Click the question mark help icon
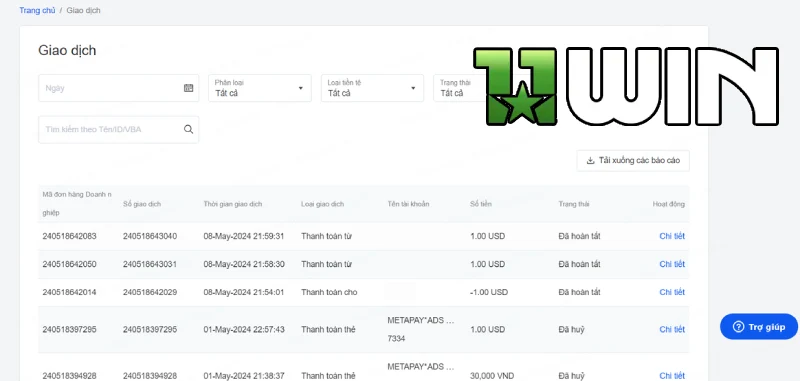This screenshot has width=800, height=381. pyautogui.click(x=738, y=327)
